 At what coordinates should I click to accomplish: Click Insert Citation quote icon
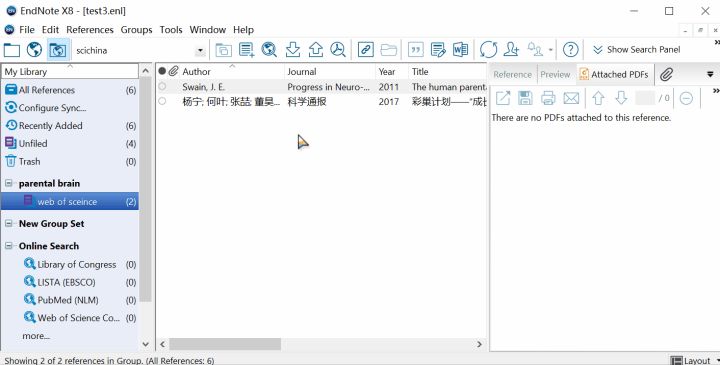pyautogui.click(x=416, y=50)
